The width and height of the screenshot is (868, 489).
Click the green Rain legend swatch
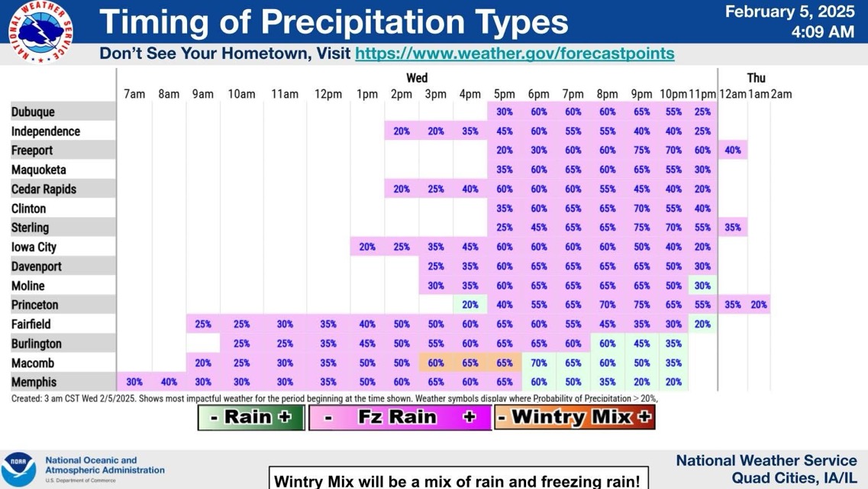click(x=251, y=417)
